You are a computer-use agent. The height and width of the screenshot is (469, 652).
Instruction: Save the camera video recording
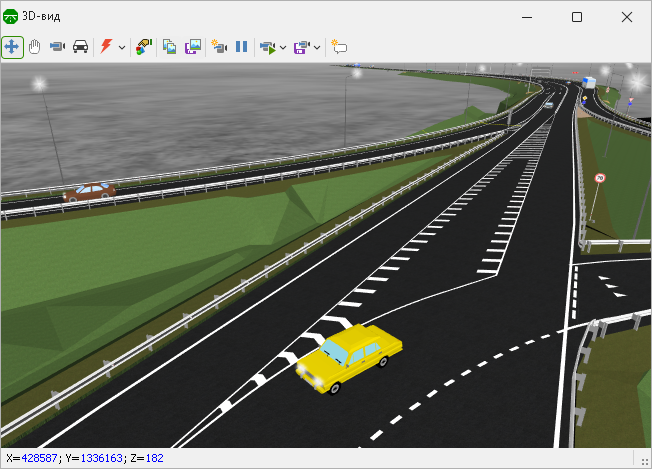click(302, 47)
